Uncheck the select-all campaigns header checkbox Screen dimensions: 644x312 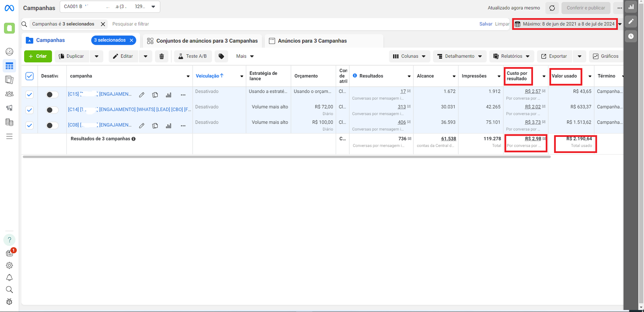point(29,76)
